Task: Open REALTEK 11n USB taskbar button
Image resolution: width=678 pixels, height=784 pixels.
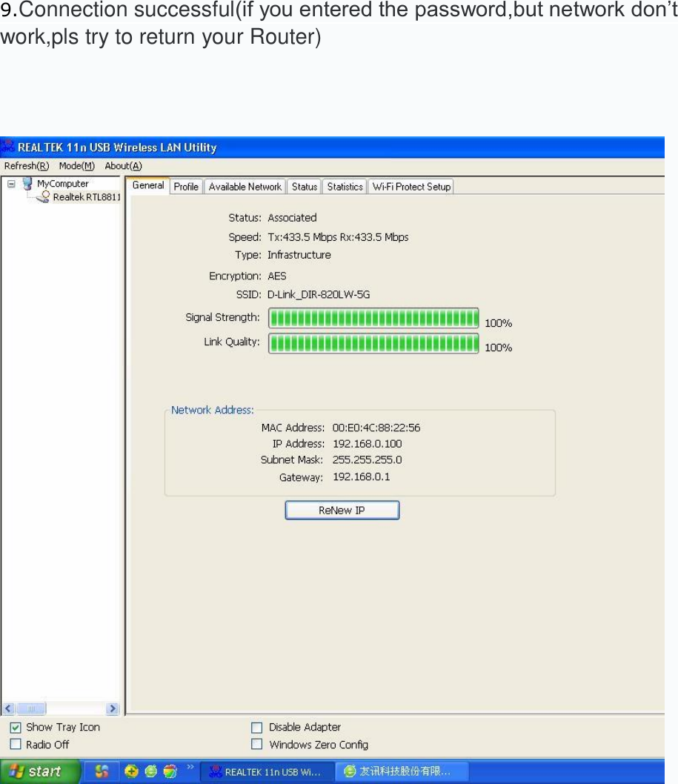Action: coord(267,772)
